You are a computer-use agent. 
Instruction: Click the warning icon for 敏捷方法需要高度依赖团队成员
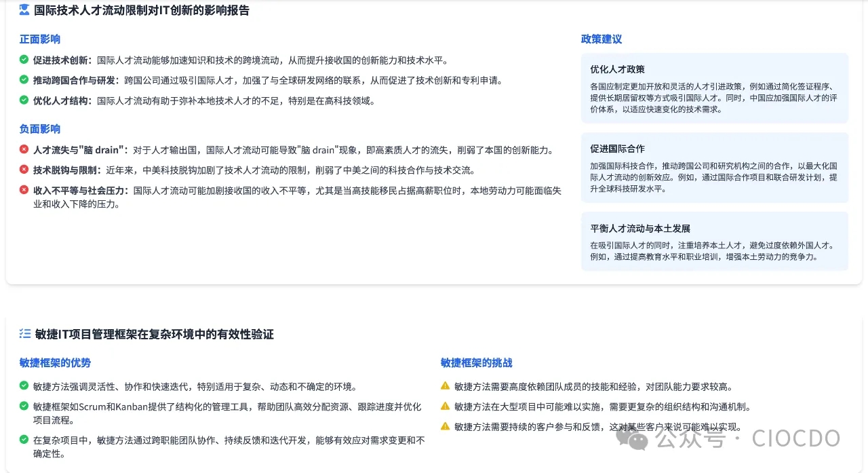tap(446, 386)
